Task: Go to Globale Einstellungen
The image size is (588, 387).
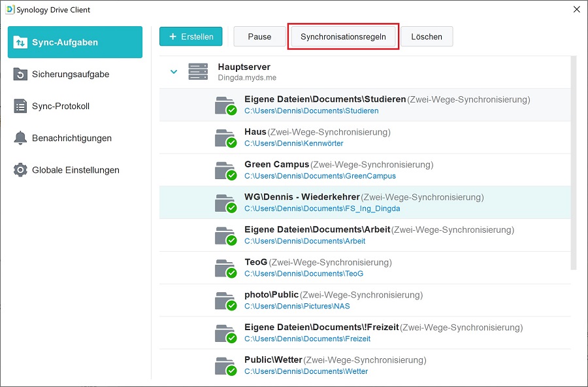Action: (x=75, y=170)
